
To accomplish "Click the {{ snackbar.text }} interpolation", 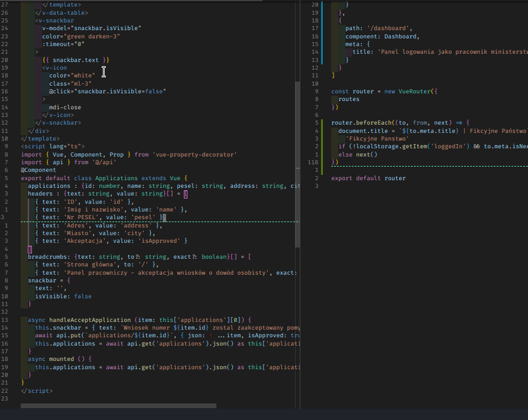I will [76, 60].
